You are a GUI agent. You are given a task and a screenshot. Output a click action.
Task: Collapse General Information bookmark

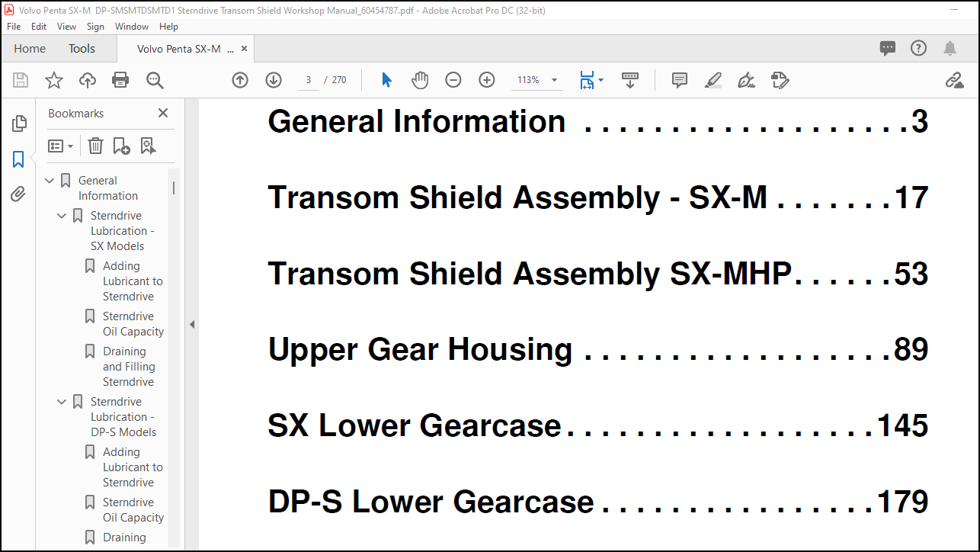pos(50,181)
